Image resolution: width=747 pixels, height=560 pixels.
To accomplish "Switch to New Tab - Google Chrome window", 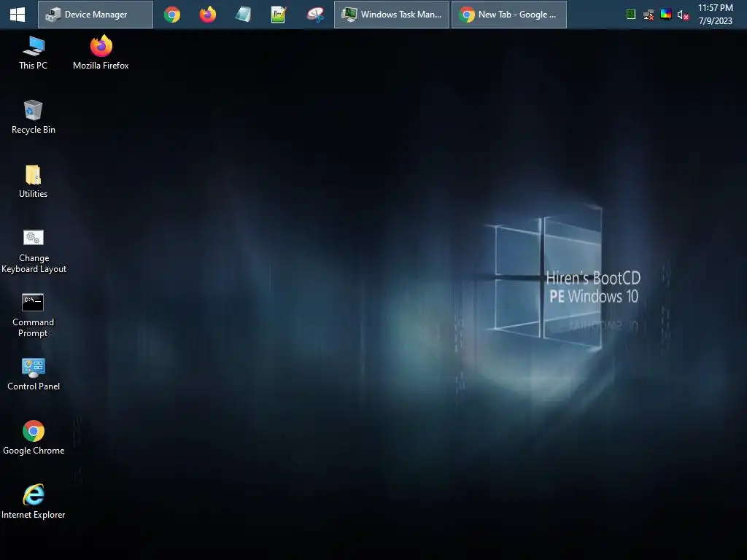I will tap(509, 15).
